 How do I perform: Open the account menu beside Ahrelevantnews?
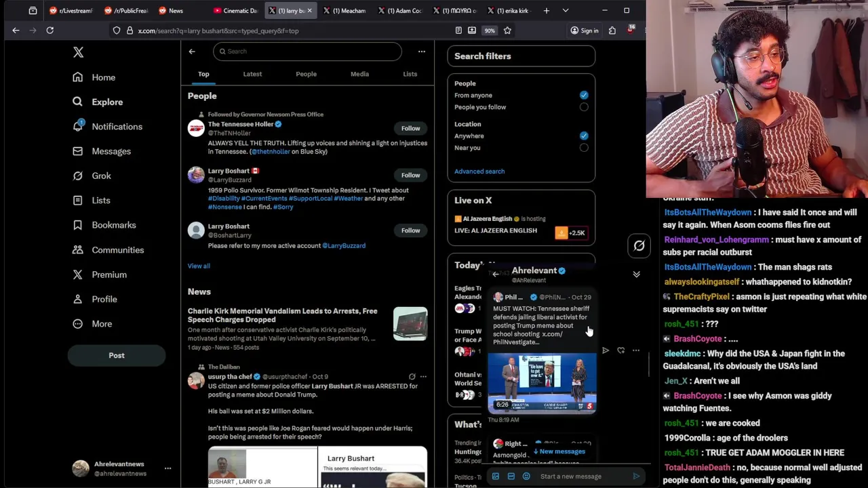(x=167, y=468)
